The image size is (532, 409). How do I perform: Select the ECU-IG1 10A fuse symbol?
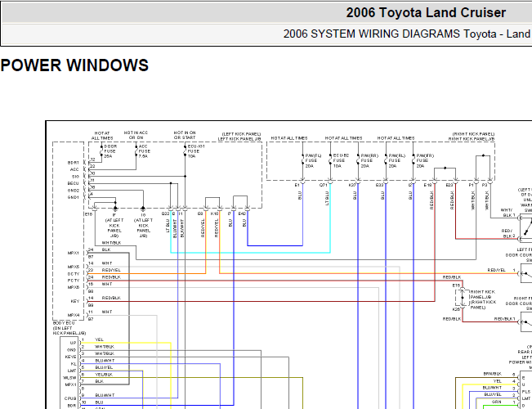tap(186, 151)
